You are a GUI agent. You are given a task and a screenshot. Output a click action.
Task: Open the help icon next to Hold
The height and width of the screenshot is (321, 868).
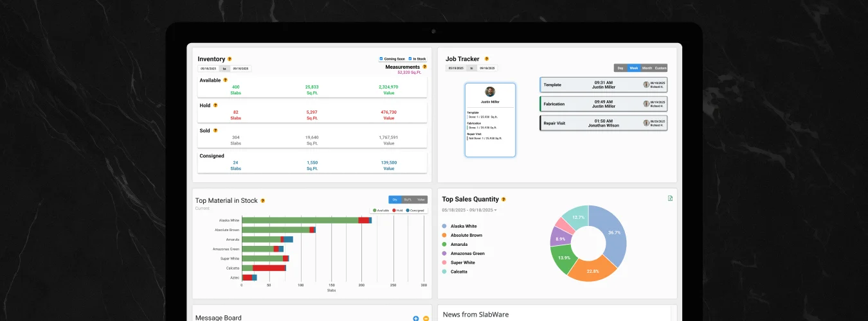[215, 105]
